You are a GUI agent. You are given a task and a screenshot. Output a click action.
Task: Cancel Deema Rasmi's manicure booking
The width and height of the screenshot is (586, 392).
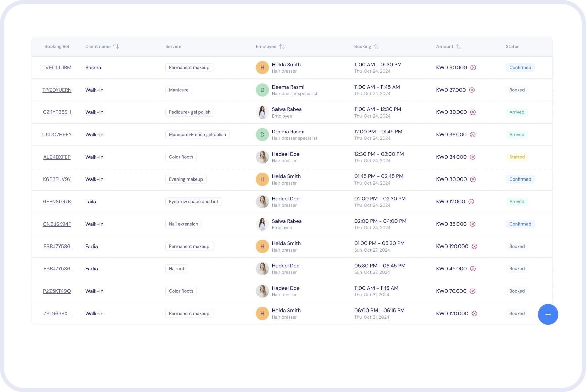click(473, 90)
